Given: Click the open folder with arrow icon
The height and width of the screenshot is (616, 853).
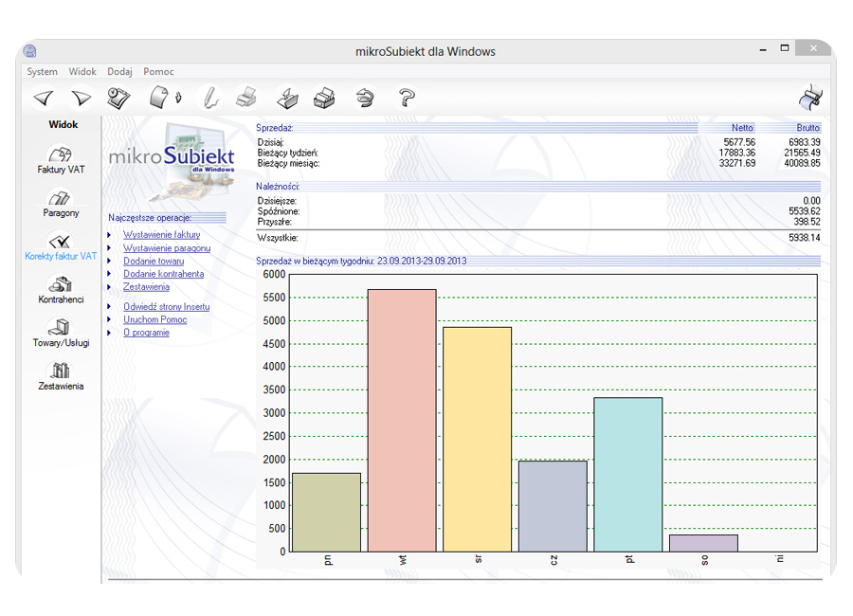Looking at the screenshot, I should pyautogui.click(x=287, y=99).
